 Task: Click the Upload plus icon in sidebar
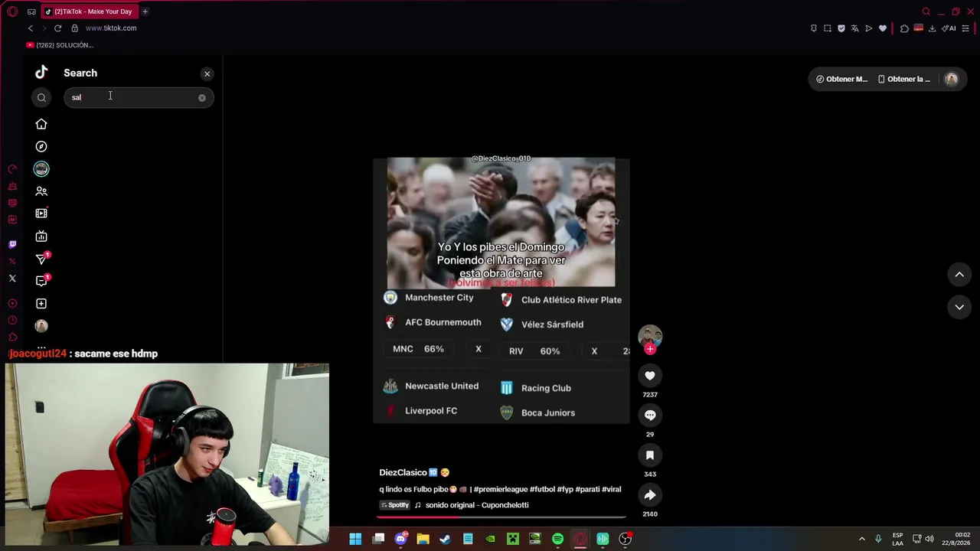click(41, 304)
